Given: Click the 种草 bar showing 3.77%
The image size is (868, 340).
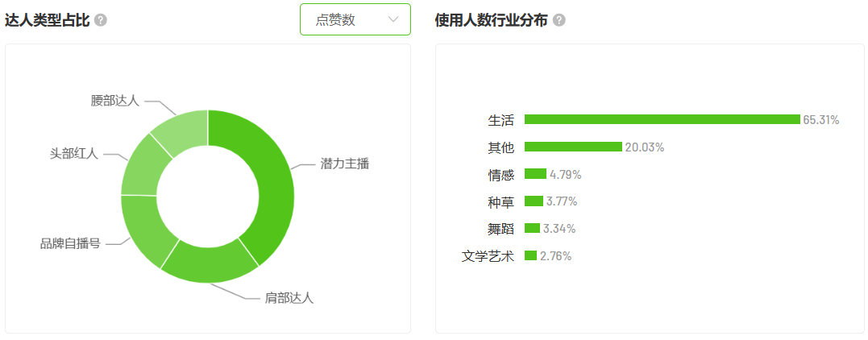Looking at the screenshot, I should point(534,201).
